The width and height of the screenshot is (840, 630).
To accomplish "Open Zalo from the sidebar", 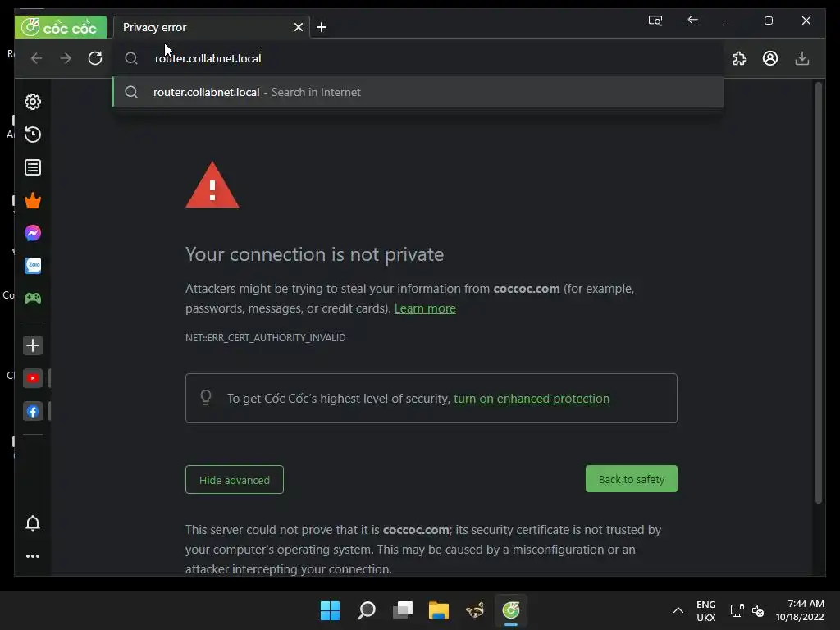I will [33, 266].
